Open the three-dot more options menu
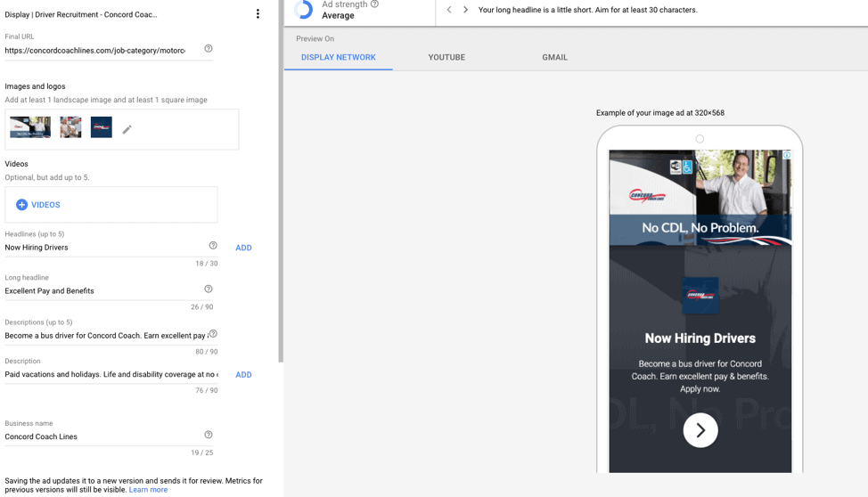The image size is (868, 497). point(258,14)
